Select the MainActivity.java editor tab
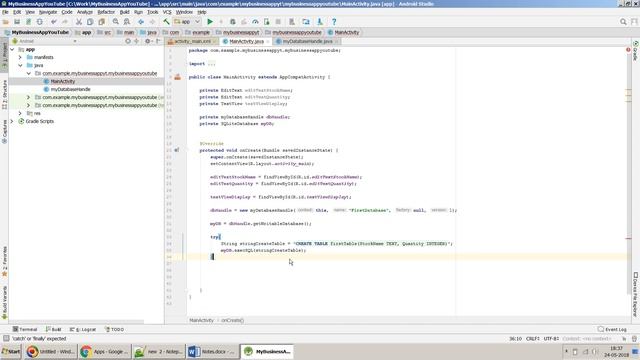The height and width of the screenshot is (360, 640). (x=246, y=41)
